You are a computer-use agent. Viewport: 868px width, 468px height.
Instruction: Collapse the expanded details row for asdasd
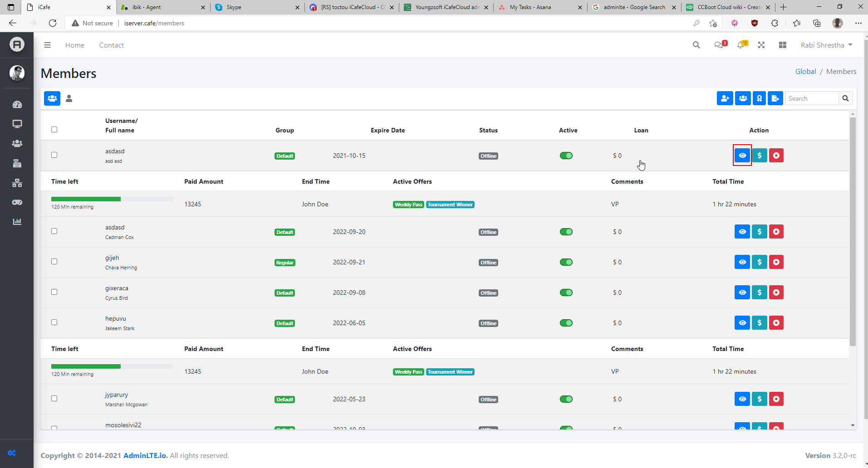click(x=742, y=155)
